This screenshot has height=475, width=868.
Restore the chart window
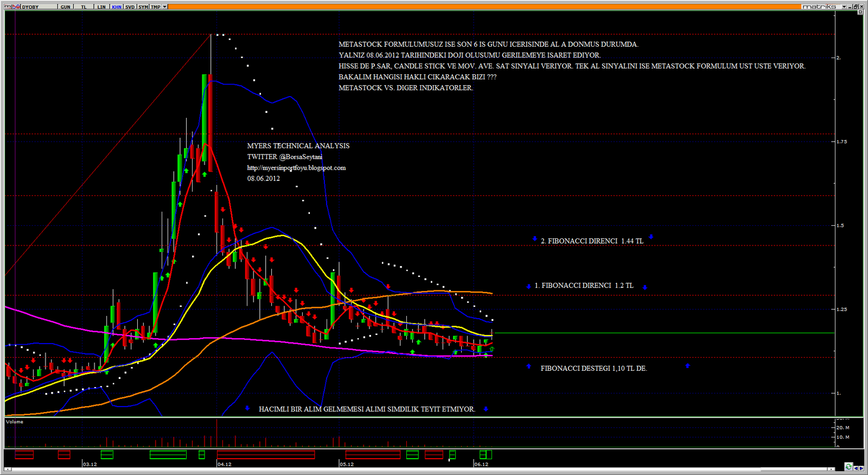pyautogui.click(x=856, y=7)
